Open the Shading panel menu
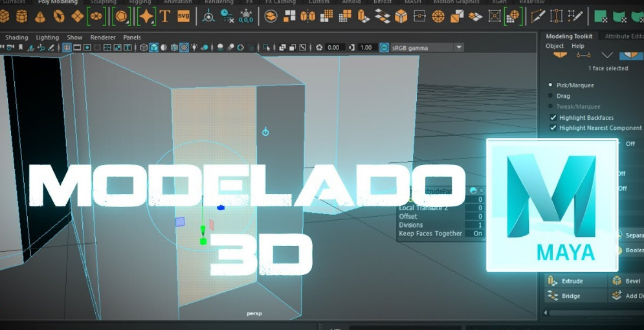The height and width of the screenshot is (330, 644). tap(16, 38)
